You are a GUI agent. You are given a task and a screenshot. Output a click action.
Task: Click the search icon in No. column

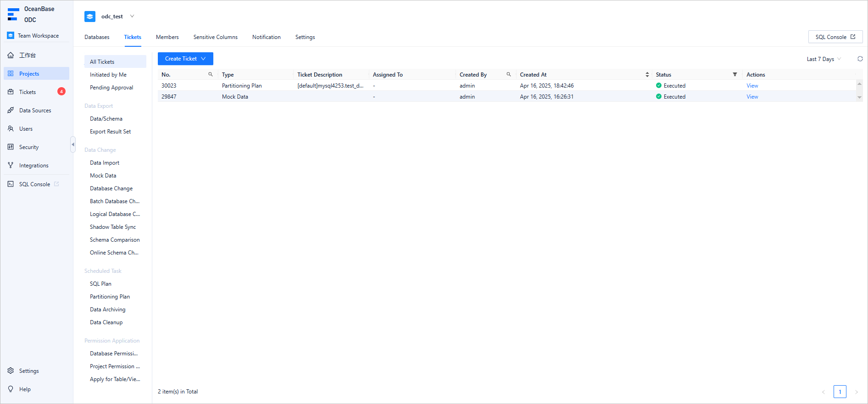click(x=211, y=74)
